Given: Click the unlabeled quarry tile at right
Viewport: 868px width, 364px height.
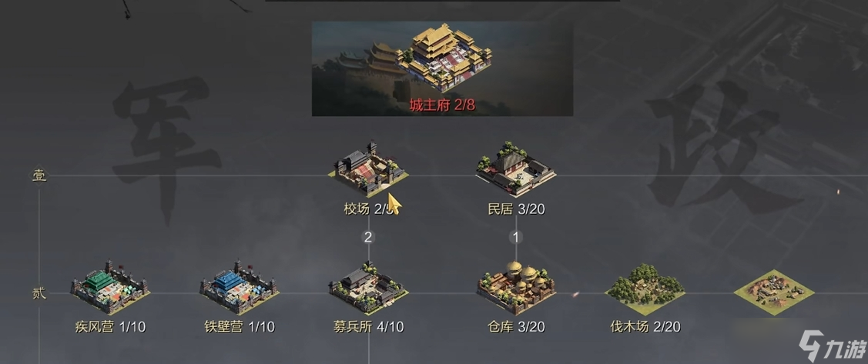Looking at the screenshot, I should [774, 292].
